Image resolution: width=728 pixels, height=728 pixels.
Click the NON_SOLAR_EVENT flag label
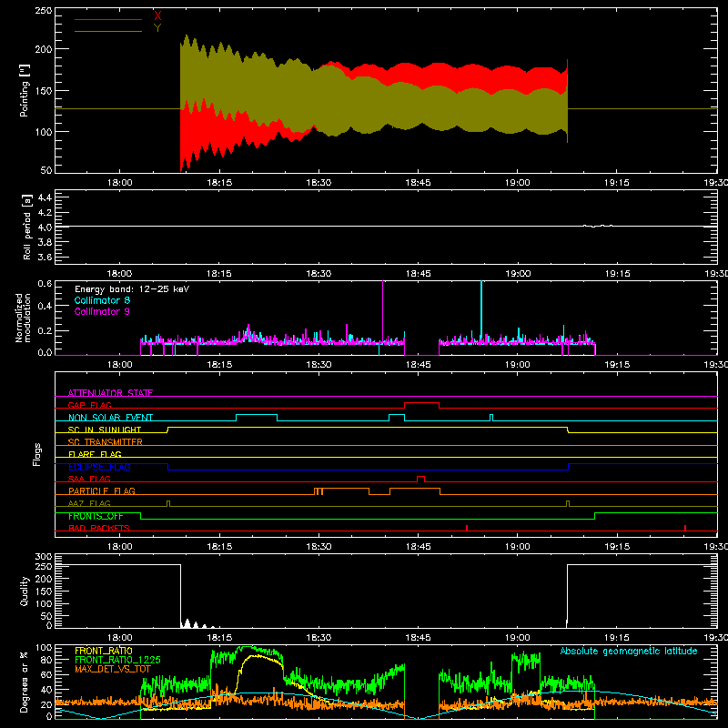click(110, 418)
